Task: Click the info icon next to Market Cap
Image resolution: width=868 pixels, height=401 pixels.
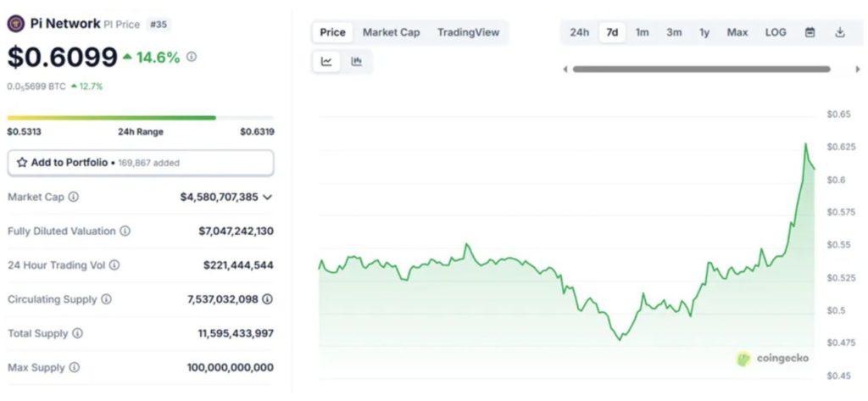Action: click(x=74, y=197)
